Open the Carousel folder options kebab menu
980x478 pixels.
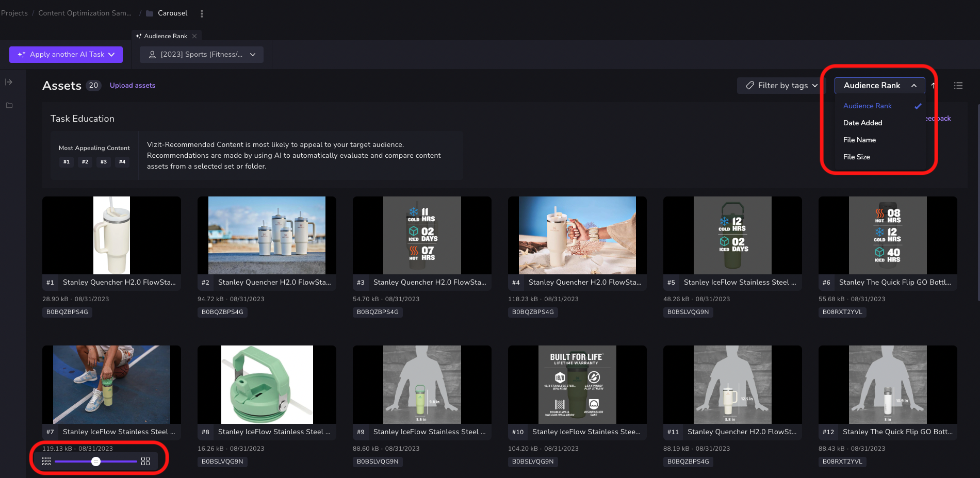(202, 13)
